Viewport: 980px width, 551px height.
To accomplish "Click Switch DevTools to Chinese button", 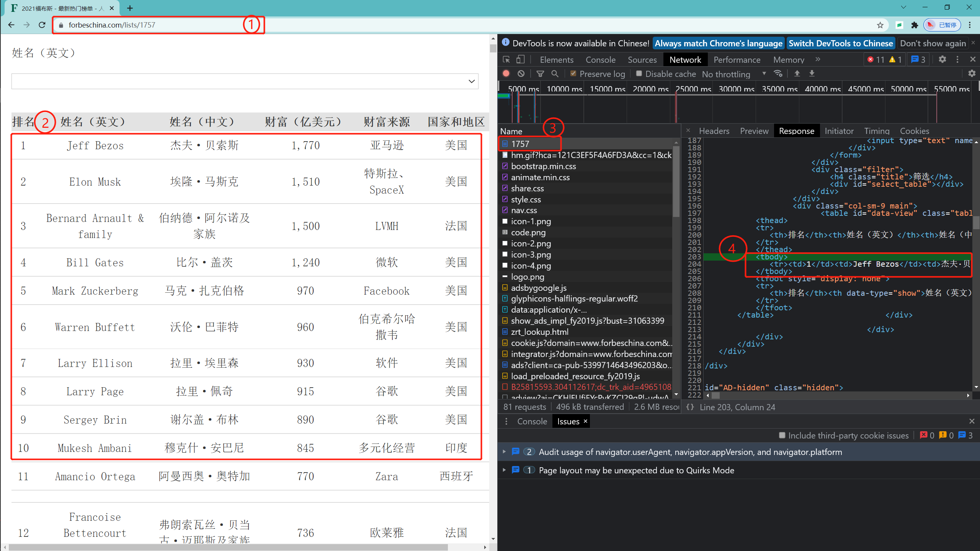I will click(841, 43).
